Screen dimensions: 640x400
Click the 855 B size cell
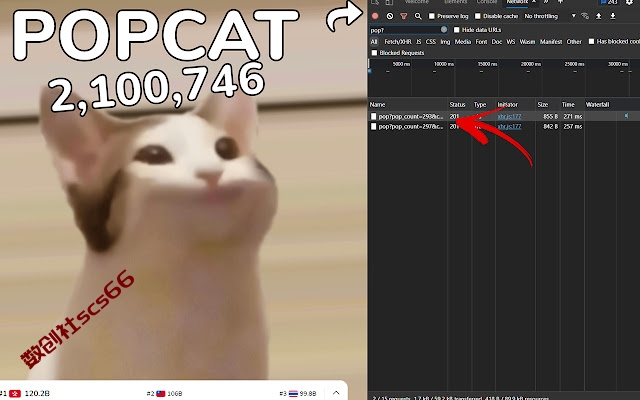(551, 116)
